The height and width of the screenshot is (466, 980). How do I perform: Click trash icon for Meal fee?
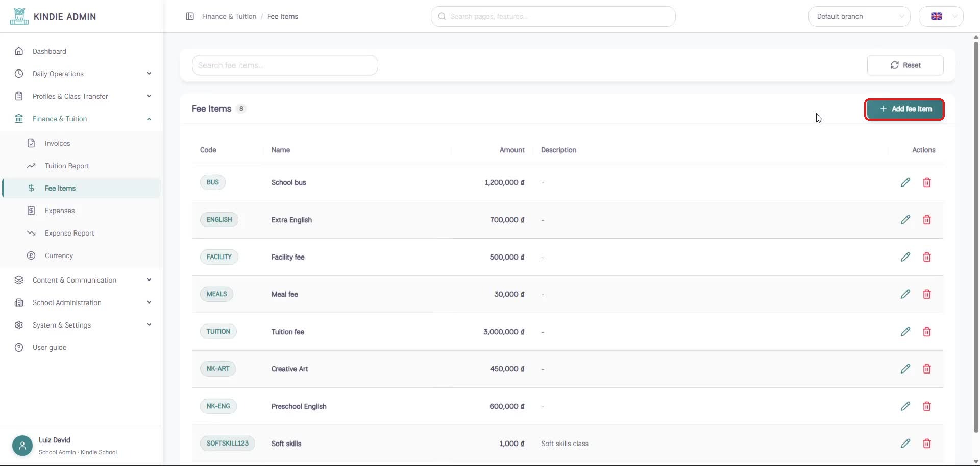tap(927, 294)
